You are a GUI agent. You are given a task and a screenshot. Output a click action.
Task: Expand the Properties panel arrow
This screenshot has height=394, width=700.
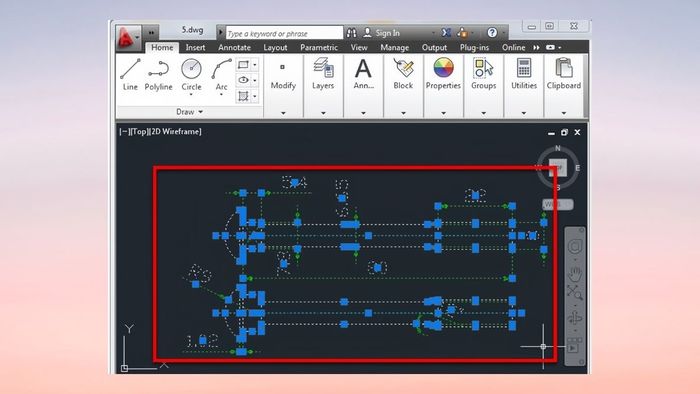[443, 113]
